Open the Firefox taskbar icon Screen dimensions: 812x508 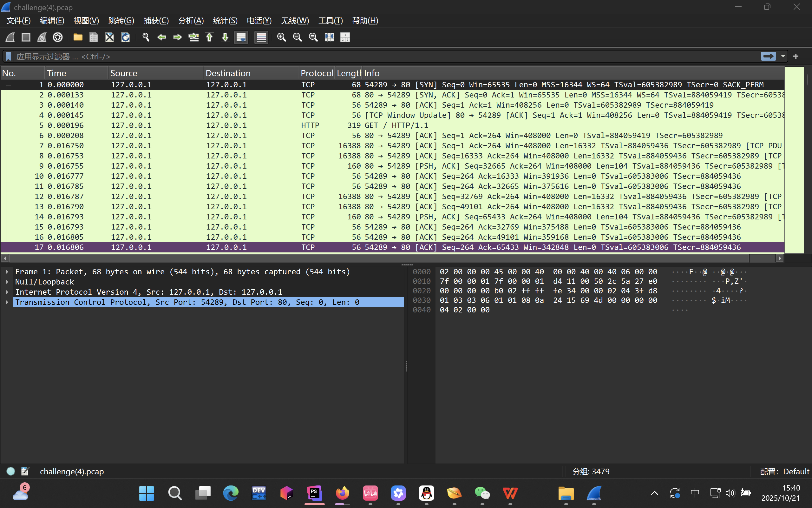(343, 493)
